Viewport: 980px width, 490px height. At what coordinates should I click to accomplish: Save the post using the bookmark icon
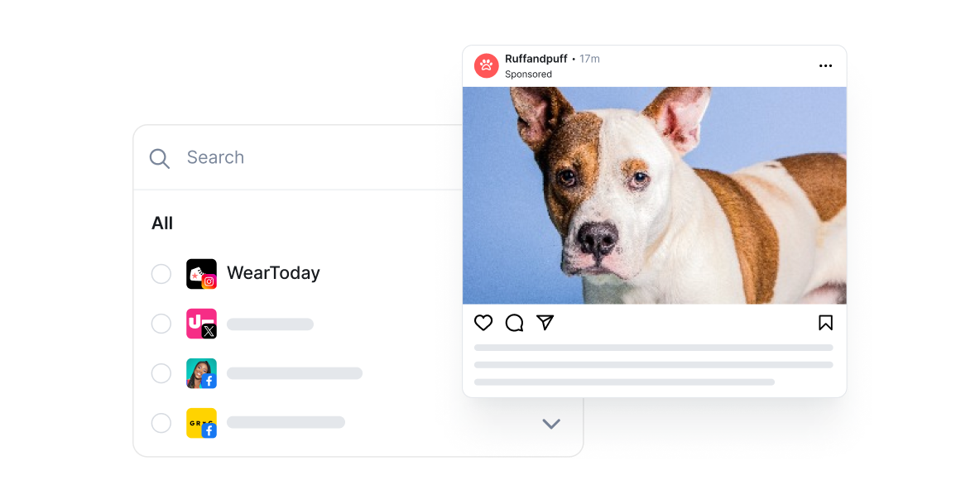(x=825, y=323)
